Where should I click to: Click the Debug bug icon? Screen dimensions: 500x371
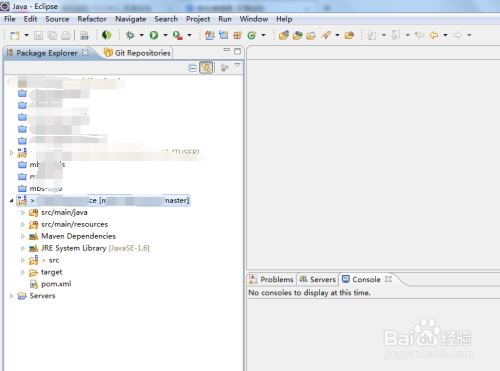130,35
